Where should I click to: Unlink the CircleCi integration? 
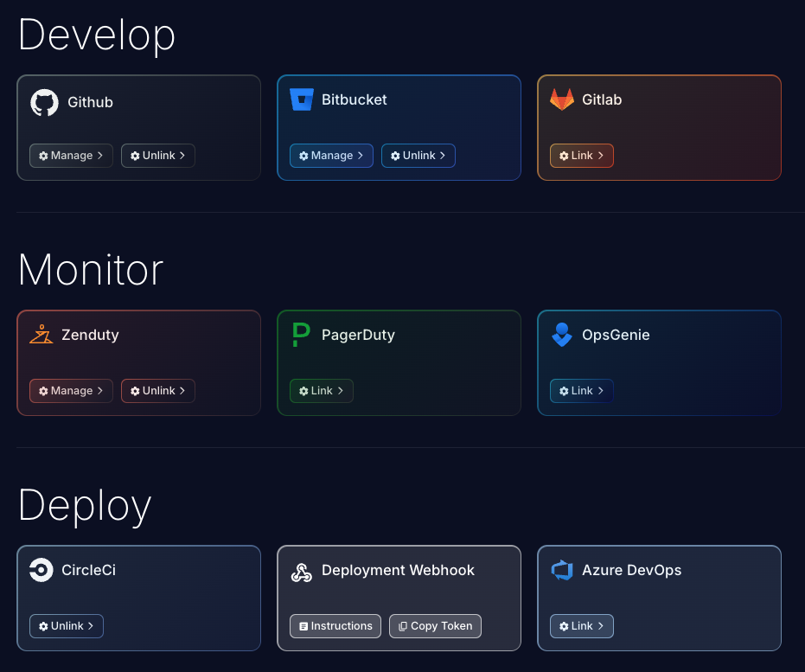tap(67, 626)
